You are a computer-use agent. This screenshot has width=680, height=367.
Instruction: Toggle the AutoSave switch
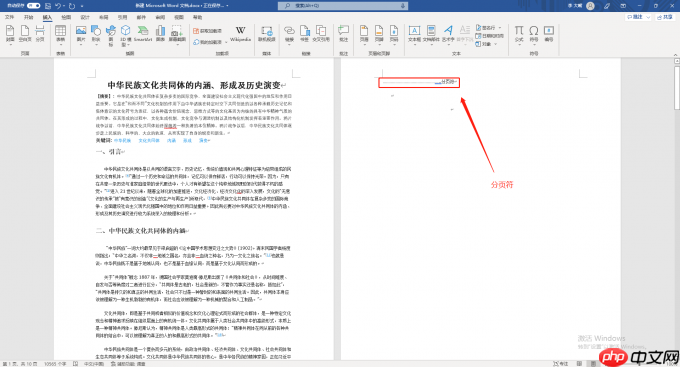tap(33, 6)
